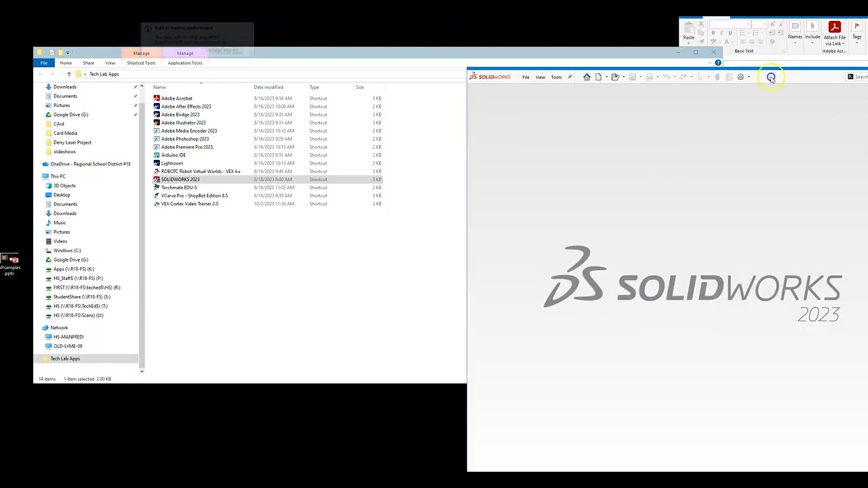Click the Numbering list icon in Outlook
868x488 pixels.
[755, 33]
